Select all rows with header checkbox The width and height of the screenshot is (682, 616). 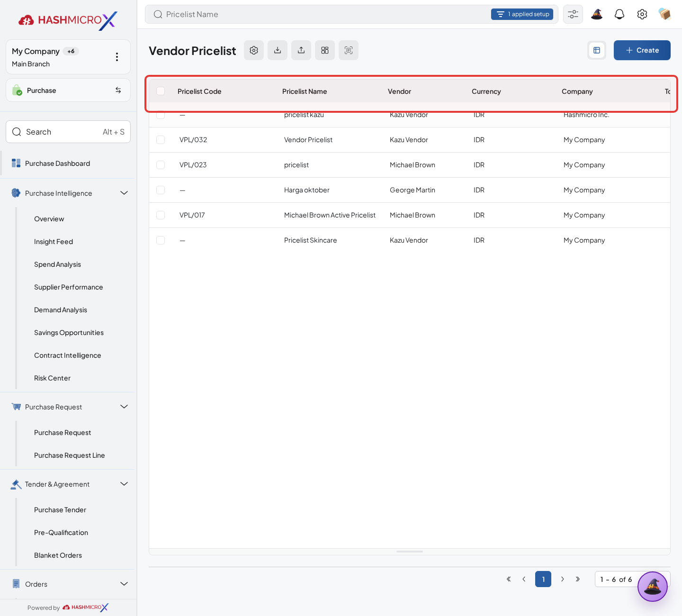pos(161,91)
